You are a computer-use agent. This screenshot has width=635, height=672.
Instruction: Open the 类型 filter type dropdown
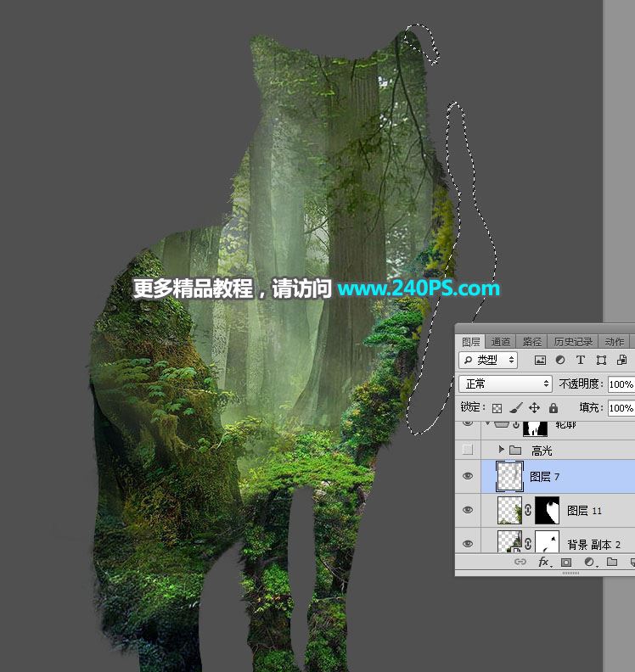(489, 360)
